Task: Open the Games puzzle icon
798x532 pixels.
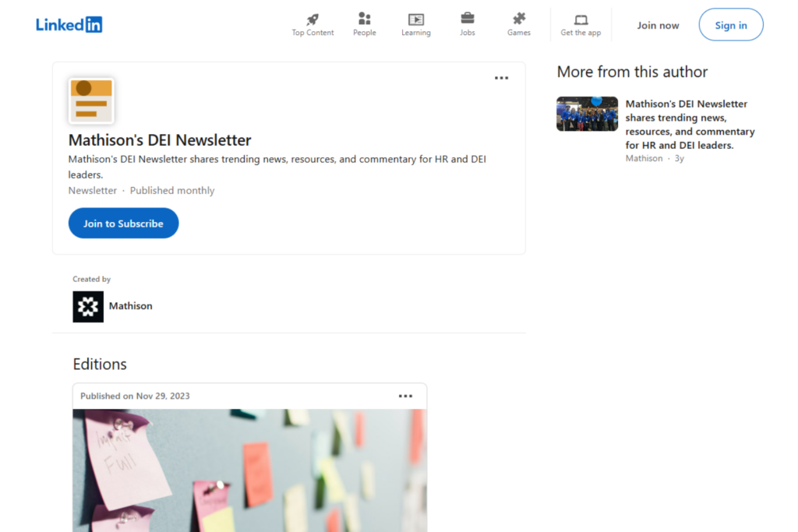Action: click(x=518, y=19)
